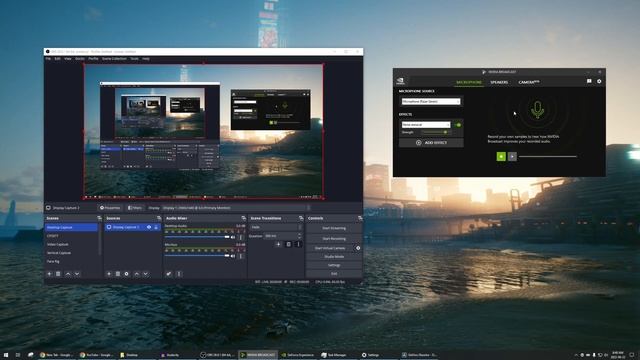
Task: Adjust transition Duration stepper arrows
Action: point(300,236)
